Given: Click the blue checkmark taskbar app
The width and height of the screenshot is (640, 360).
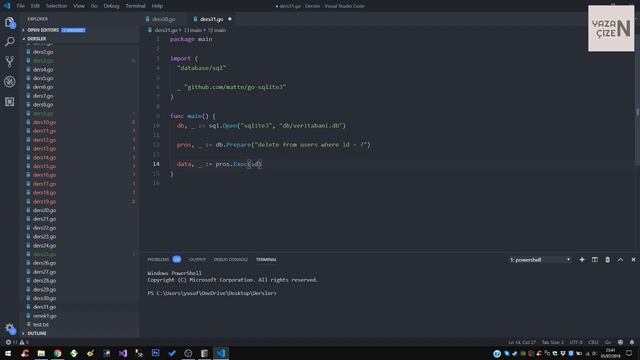Looking at the screenshot, I should point(172,353).
